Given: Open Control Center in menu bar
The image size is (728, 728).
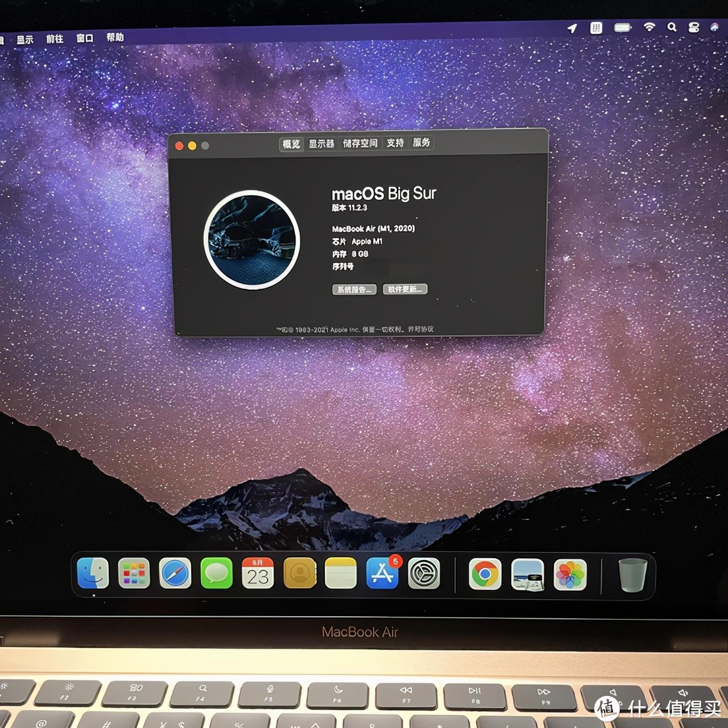Looking at the screenshot, I should (694, 27).
